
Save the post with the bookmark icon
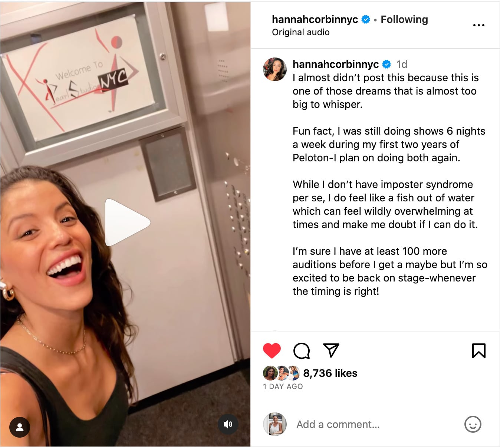(x=479, y=350)
